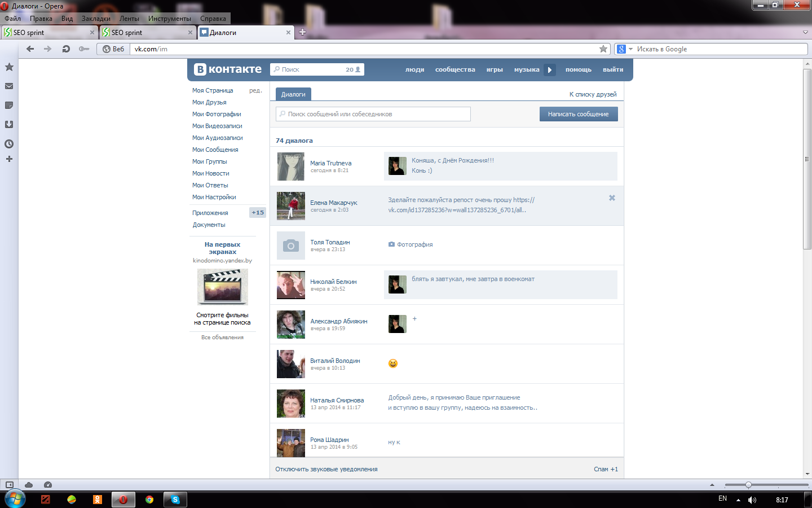Go back with the browser back arrow
Viewport: 812px width, 508px height.
tap(30, 49)
